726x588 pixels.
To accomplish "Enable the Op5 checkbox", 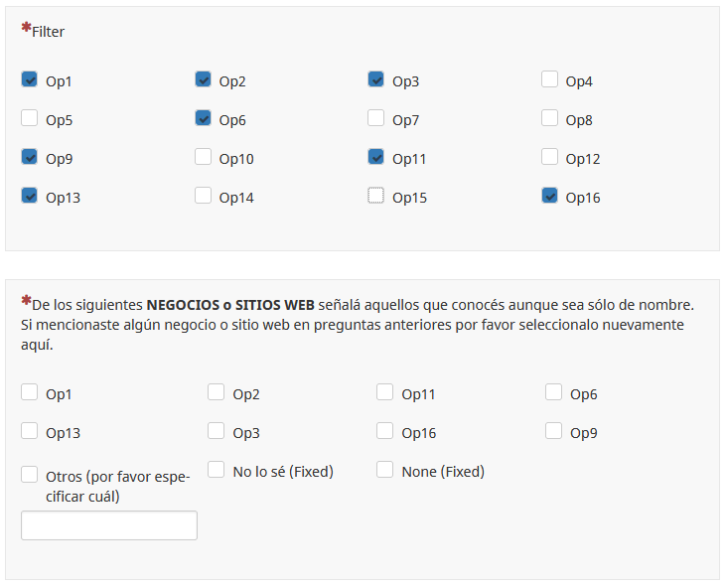I will pyautogui.click(x=30, y=118).
